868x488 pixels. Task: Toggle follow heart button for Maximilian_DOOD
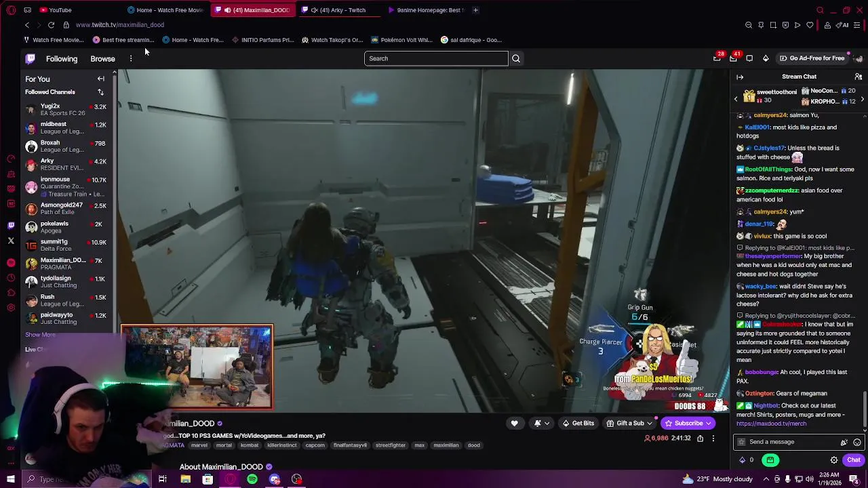tap(515, 424)
